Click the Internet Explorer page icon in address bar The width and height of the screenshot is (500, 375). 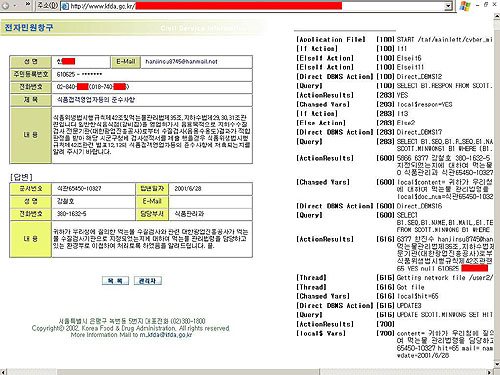coord(65,6)
